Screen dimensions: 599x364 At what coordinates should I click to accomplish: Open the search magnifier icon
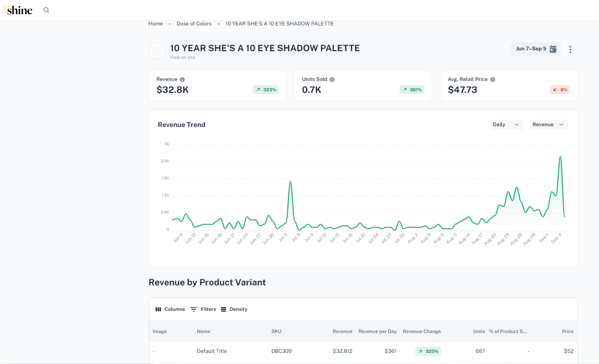pos(46,10)
